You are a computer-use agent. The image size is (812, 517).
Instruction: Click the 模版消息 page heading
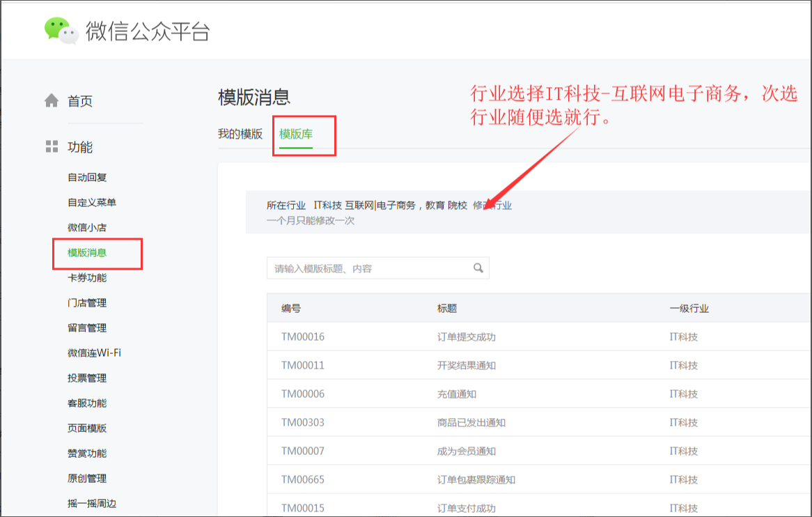point(254,98)
